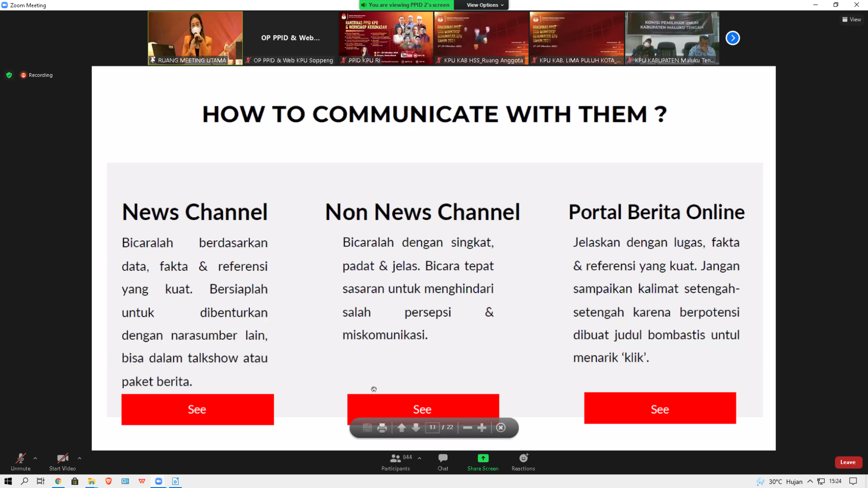Screen dimensions: 868x488
Task: Open the View Options dropdown
Action: [484, 5]
